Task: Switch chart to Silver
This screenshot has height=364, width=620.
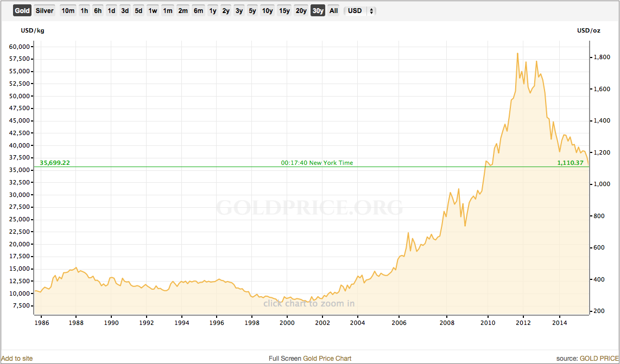Action: pos(45,11)
